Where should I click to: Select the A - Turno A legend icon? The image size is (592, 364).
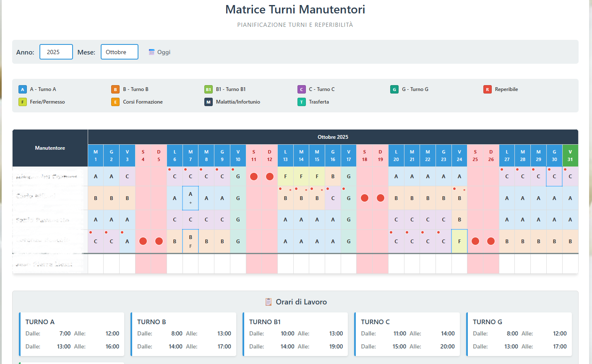[22, 89]
